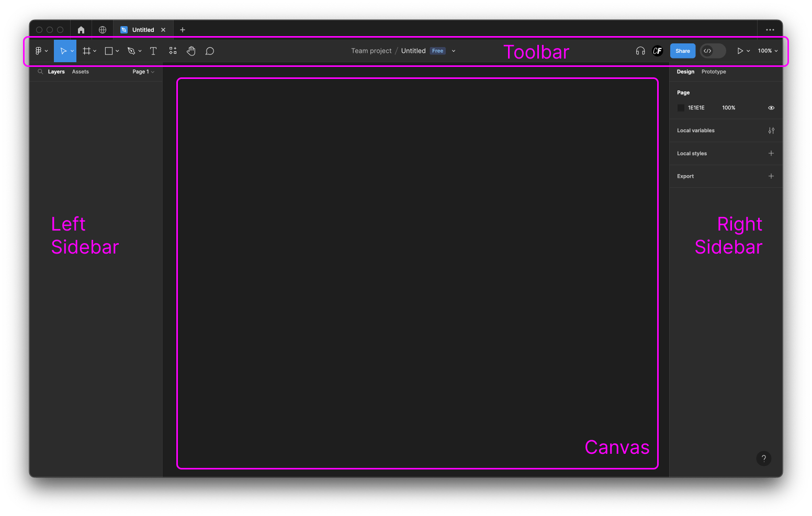
Task: Open the Figma main menu
Action: click(41, 51)
